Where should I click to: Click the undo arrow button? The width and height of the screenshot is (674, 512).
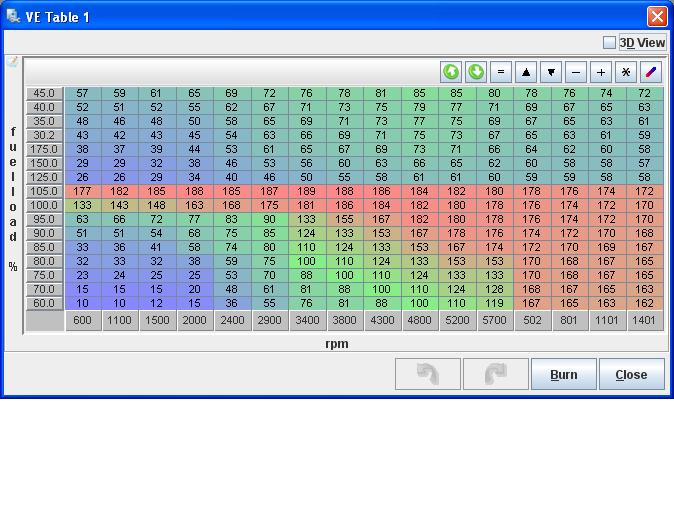(x=428, y=374)
